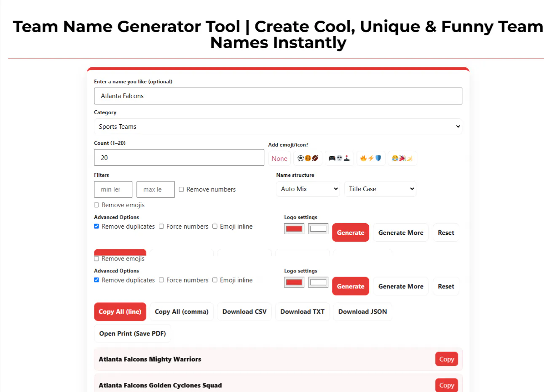544x392 pixels.
Task: Click Reset beside the first Logo settings
Action: (446, 232)
